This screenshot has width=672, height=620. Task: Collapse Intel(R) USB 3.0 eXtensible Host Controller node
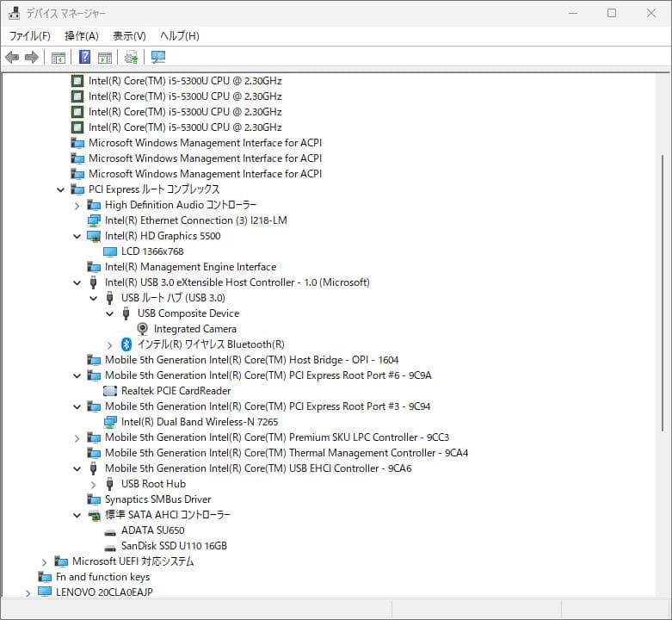[77, 283]
